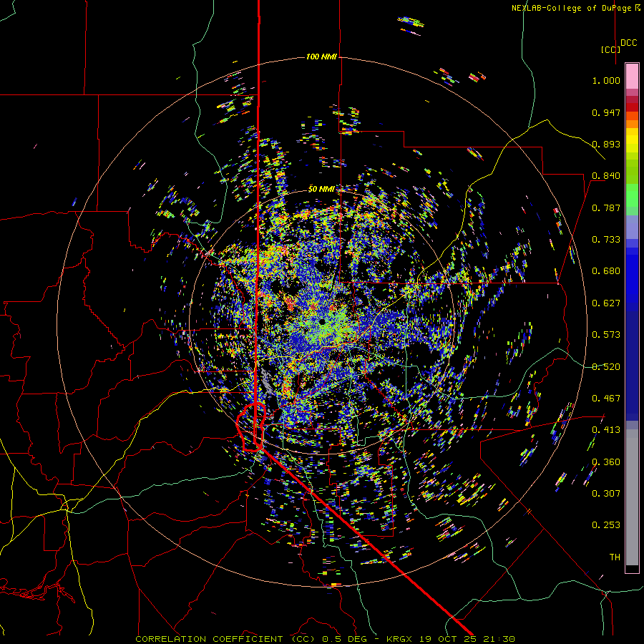Click the 0.733 value on the color scale
The height and width of the screenshot is (644, 644).
[x=606, y=240]
